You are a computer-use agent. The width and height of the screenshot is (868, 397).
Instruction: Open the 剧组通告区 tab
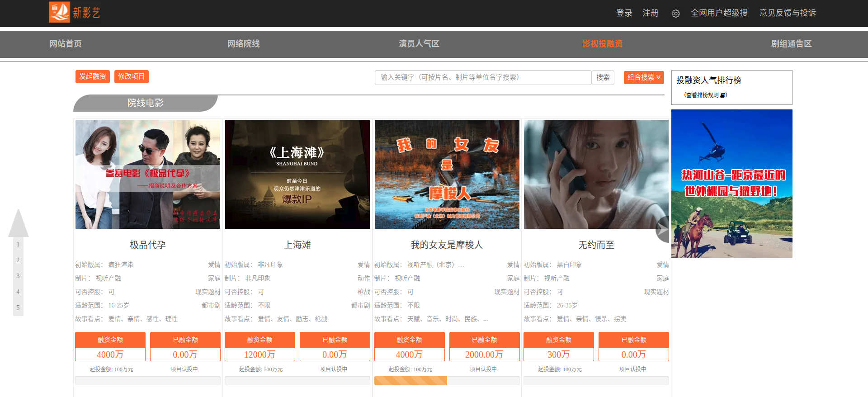pos(791,44)
